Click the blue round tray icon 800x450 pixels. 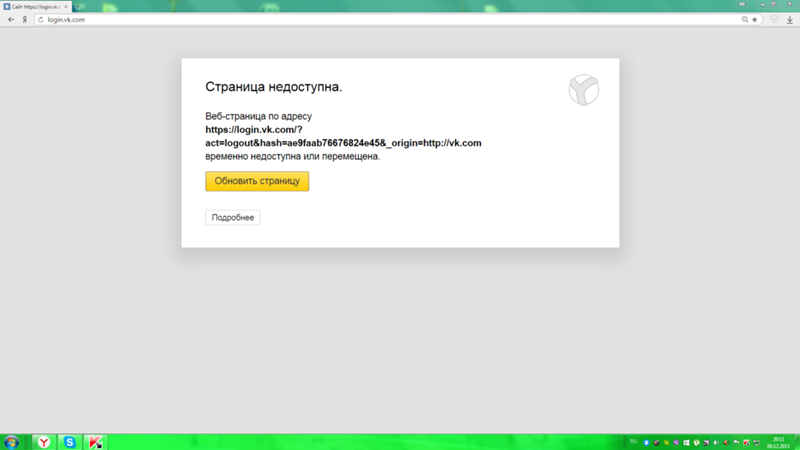pyautogui.click(x=646, y=443)
